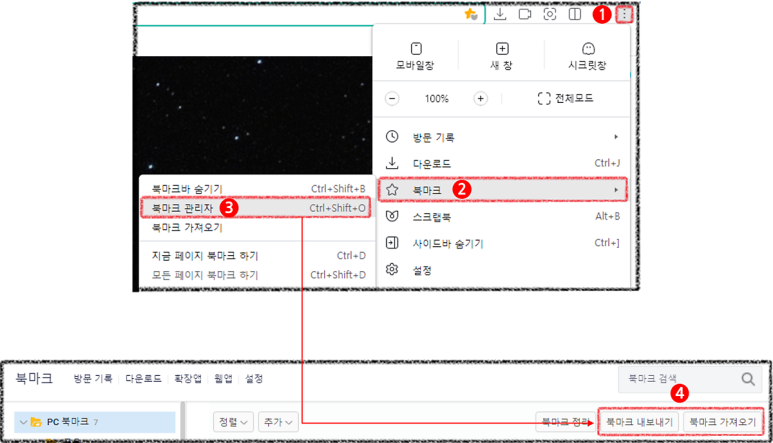Select 스크랩북 menu entry
Image resolution: width=773 pixels, height=443 pixels.
(502, 216)
